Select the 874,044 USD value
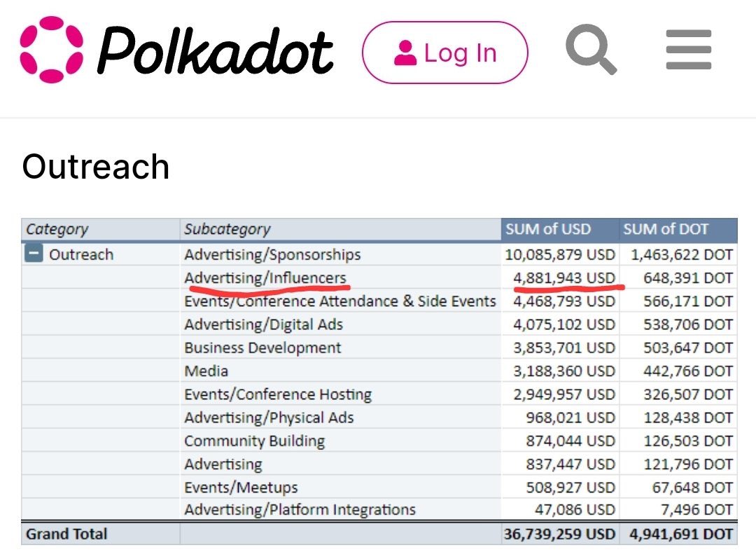The width and height of the screenshot is (756, 550). click(x=570, y=441)
